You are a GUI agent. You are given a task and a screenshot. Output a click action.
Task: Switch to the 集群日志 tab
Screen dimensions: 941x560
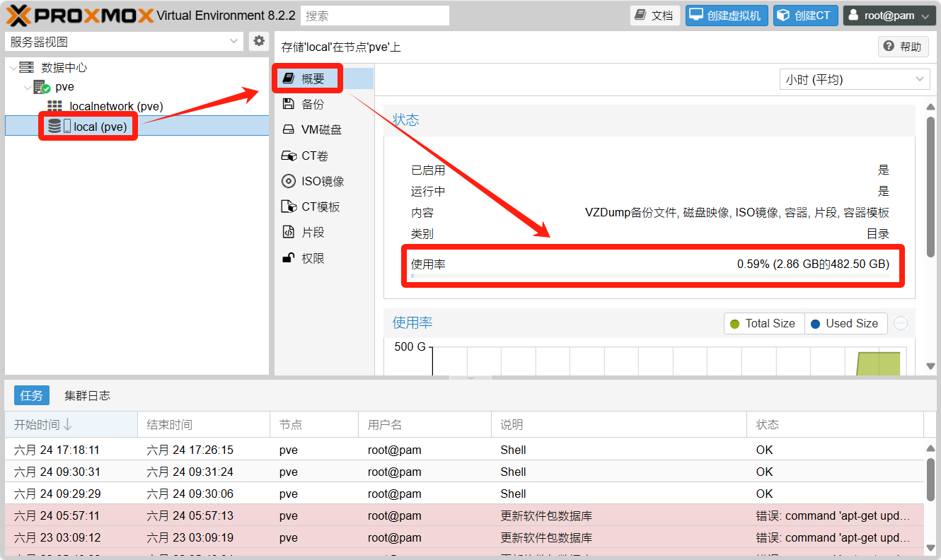click(x=87, y=395)
